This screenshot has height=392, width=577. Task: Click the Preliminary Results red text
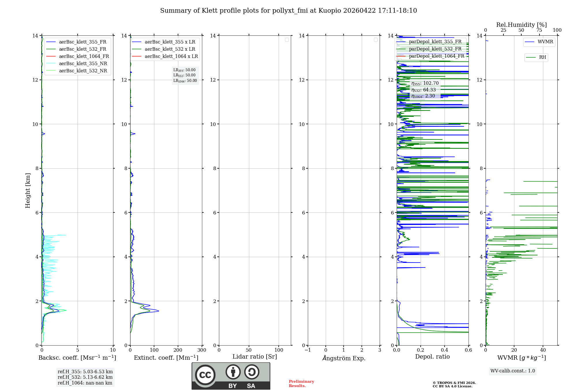[x=301, y=383]
